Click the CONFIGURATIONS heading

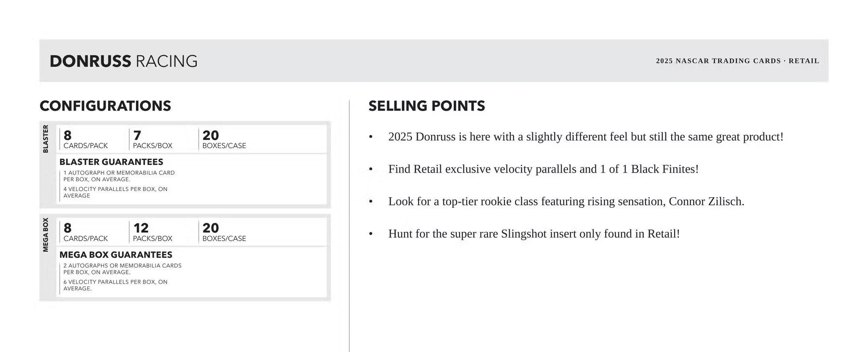click(x=105, y=106)
